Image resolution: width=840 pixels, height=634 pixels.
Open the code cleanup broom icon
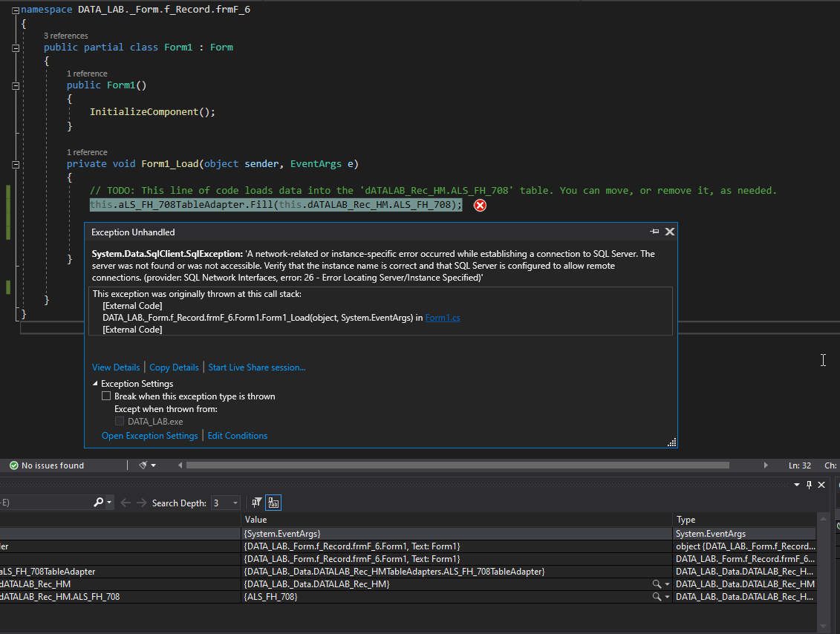click(143, 465)
